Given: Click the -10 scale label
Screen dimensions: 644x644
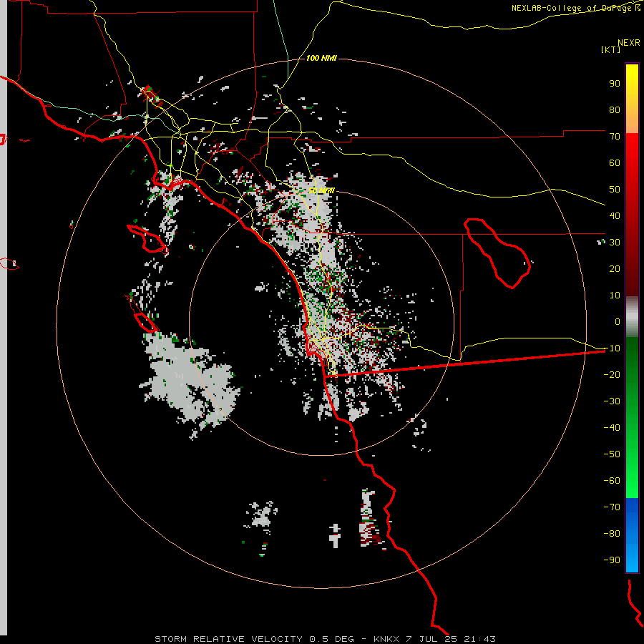Looking at the screenshot, I should coord(612,348).
